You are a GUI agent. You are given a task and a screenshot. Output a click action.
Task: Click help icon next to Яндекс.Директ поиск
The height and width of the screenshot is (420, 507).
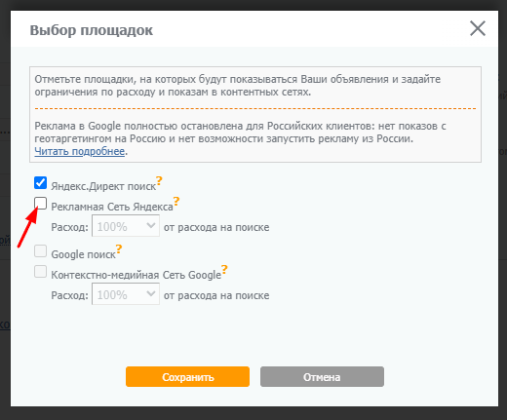point(159,180)
